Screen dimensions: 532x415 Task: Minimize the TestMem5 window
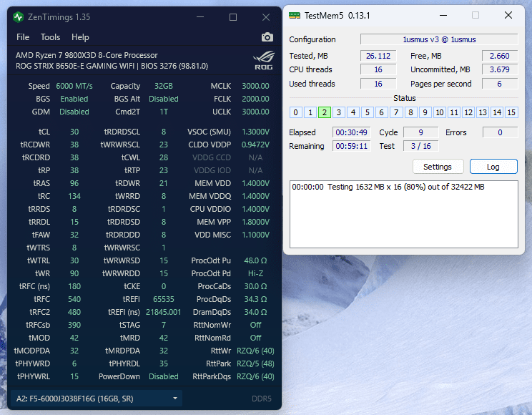click(443, 15)
